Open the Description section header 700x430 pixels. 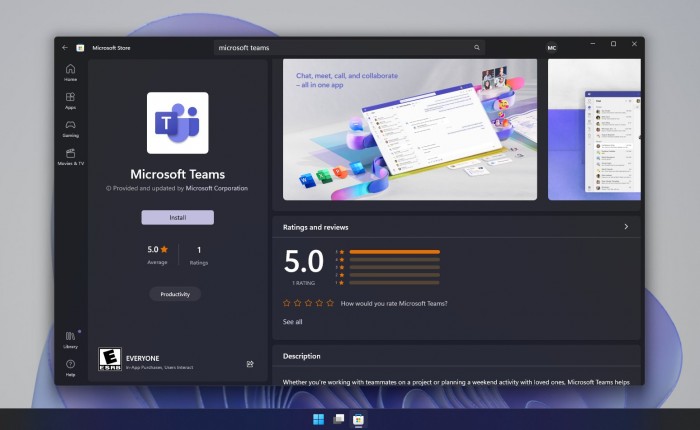[301, 356]
